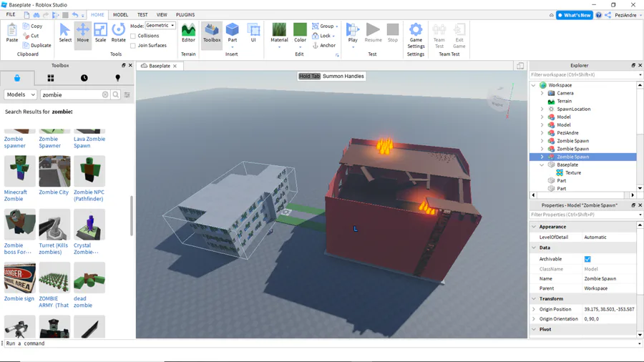The height and width of the screenshot is (362, 644).
Task: Click the Filter workspace input field
Action: click(x=584, y=74)
